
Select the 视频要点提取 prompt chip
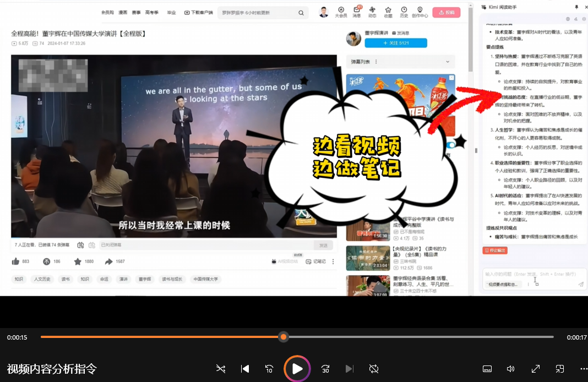503,284
